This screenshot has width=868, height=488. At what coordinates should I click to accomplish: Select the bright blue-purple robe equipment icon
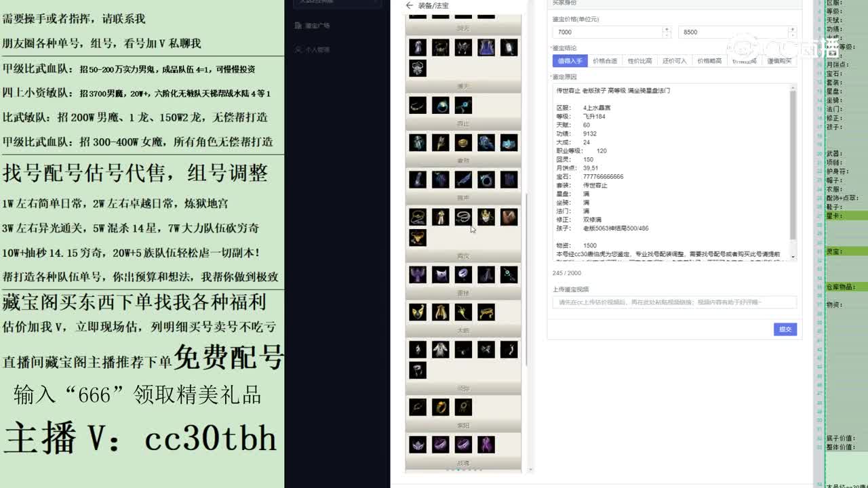click(486, 47)
